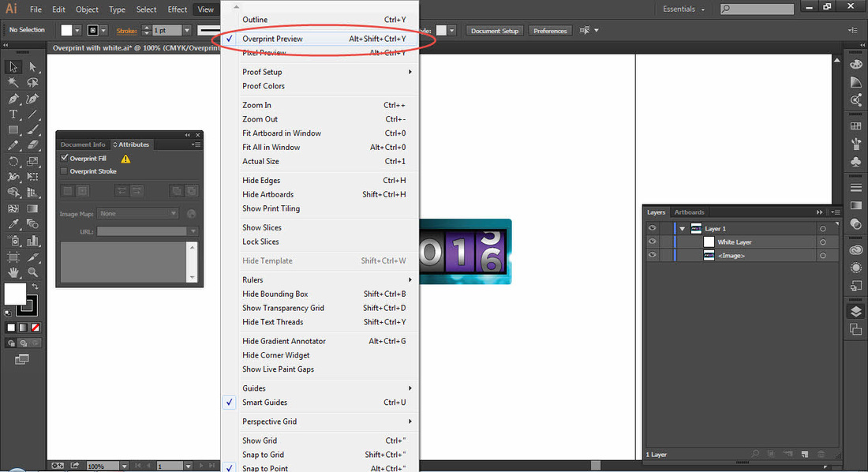868x472 pixels.
Task: Open Creative Cloud Libraries dock icon
Action: [856, 250]
